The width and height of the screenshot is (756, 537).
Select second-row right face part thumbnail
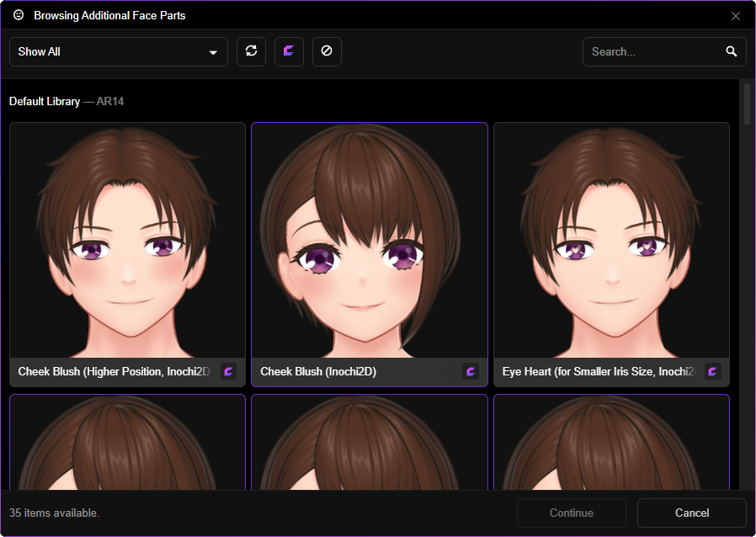coord(611,443)
